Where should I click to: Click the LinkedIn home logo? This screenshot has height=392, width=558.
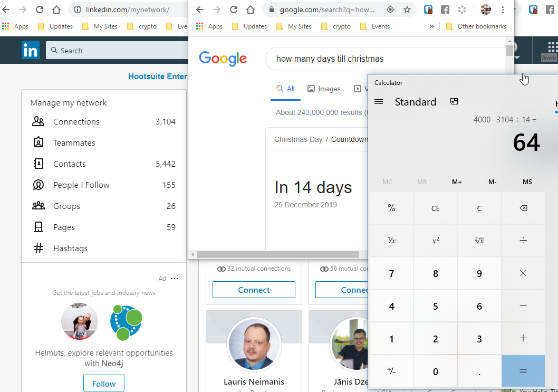[x=31, y=50]
